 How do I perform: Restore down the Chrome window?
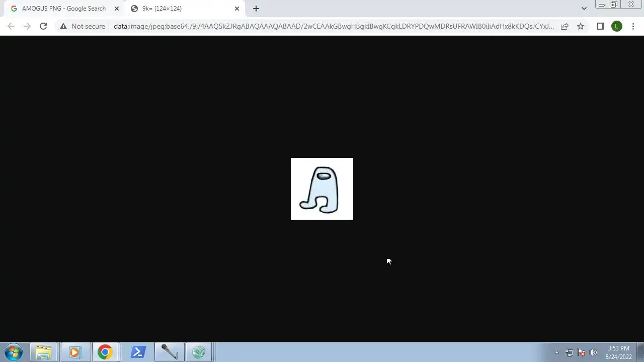pyautogui.click(x=614, y=5)
